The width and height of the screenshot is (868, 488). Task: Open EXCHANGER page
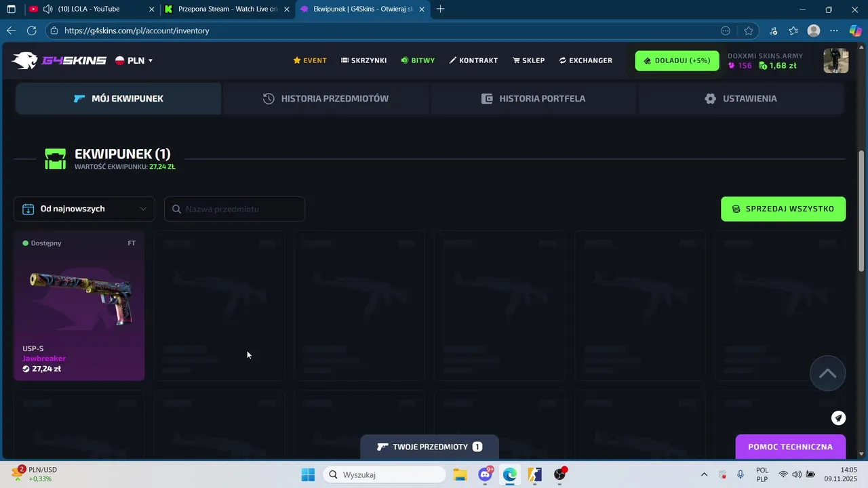[x=586, y=60]
